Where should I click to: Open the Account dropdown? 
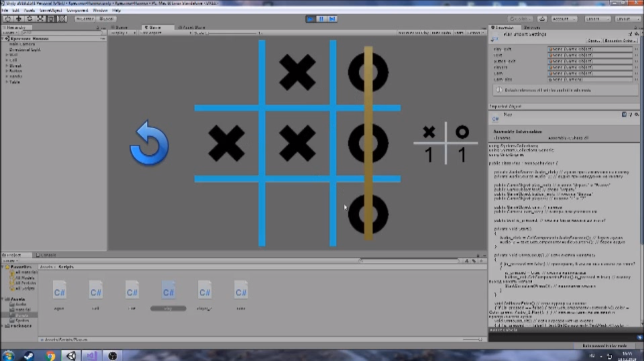click(x=564, y=19)
